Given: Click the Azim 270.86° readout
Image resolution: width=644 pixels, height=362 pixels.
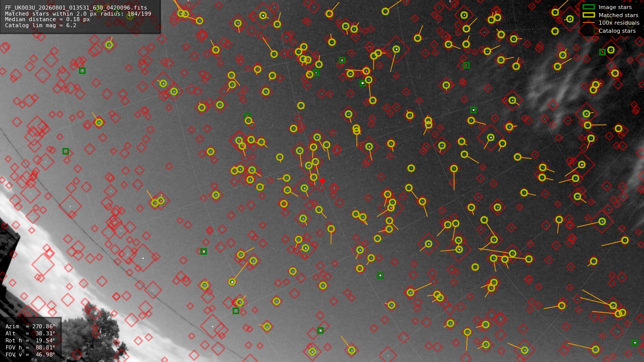Looking at the screenshot, I should (x=30, y=326).
